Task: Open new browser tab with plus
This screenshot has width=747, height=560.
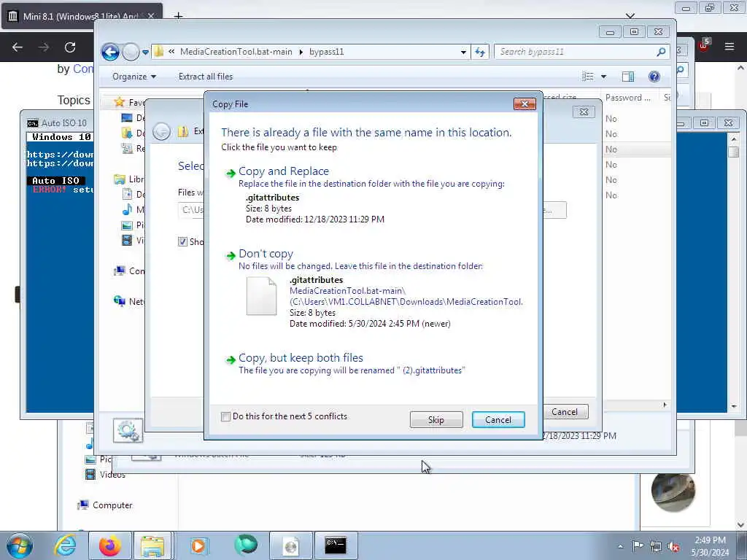Action: click(178, 16)
